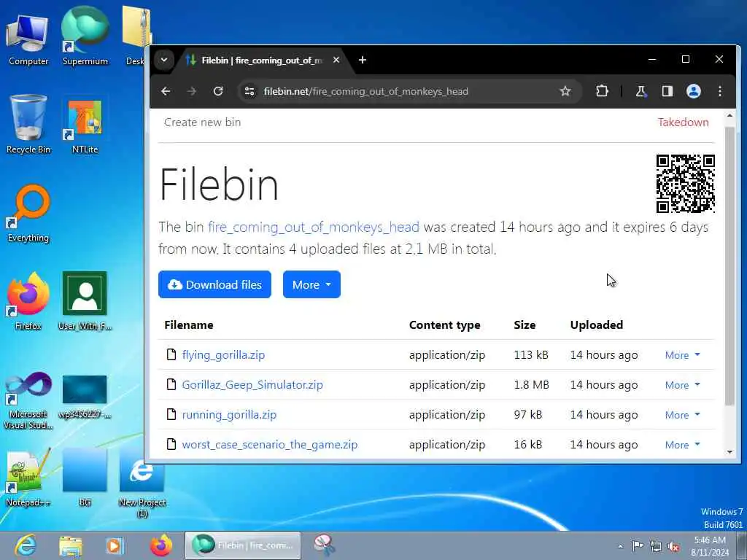The image size is (747, 560).
Task: Open Windows Explorer from the taskbar
Action: [71, 545]
